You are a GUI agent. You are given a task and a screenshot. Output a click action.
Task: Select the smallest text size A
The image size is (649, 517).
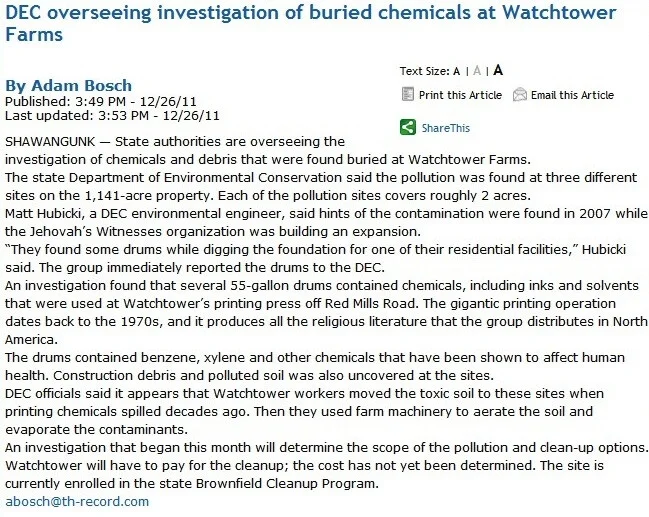pyautogui.click(x=457, y=71)
